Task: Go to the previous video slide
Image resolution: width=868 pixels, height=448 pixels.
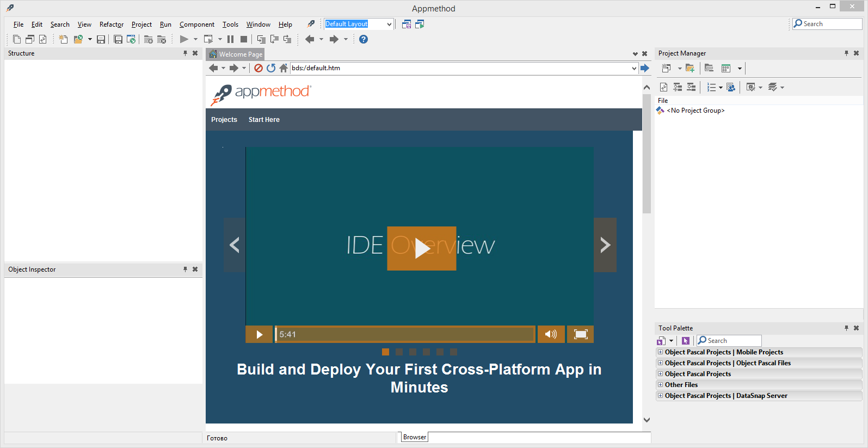Action: tap(235, 245)
